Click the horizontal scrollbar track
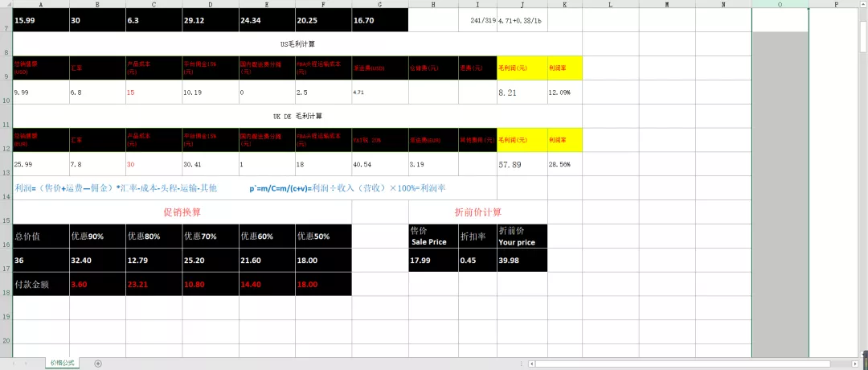The height and width of the screenshot is (370, 868). point(692,364)
